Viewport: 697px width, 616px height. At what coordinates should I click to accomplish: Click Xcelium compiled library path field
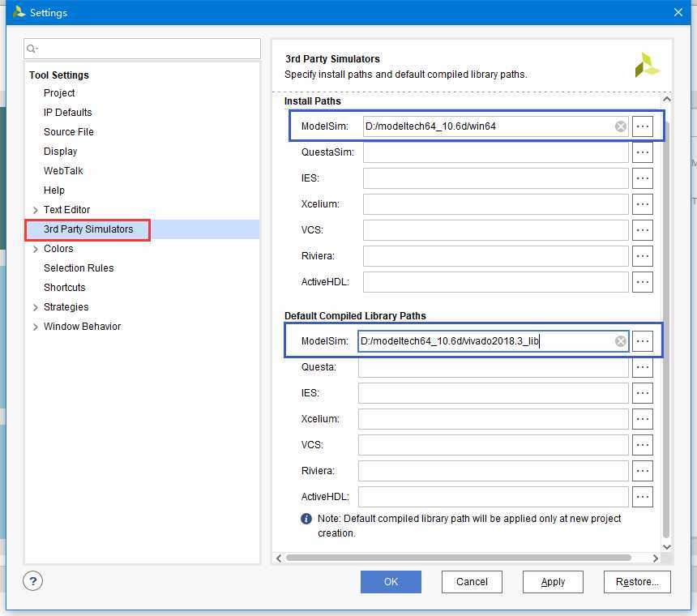(494, 419)
